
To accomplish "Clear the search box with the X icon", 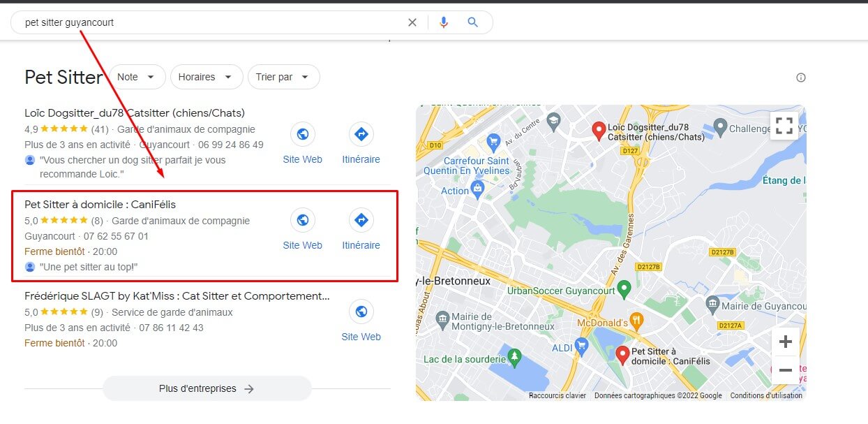I will pyautogui.click(x=412, y=22).
